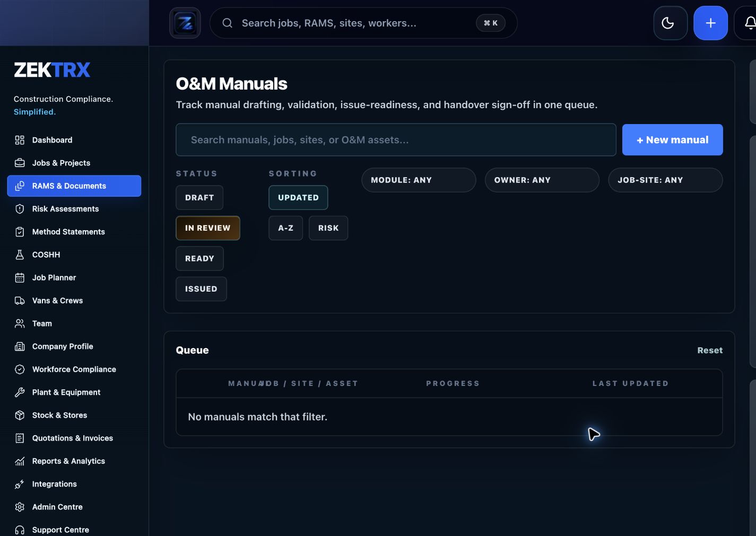Click the blue plus quick-add icon
756x536 pixels.
710,23
